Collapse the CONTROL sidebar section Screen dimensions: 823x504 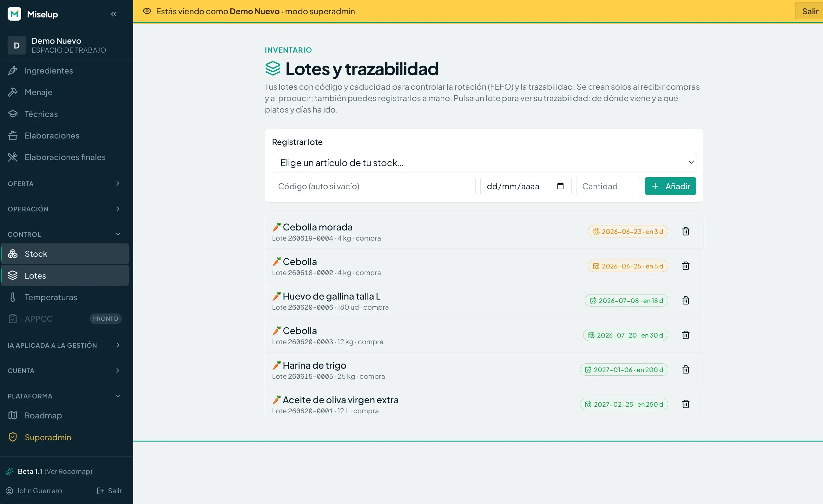(x=64, y=234)
